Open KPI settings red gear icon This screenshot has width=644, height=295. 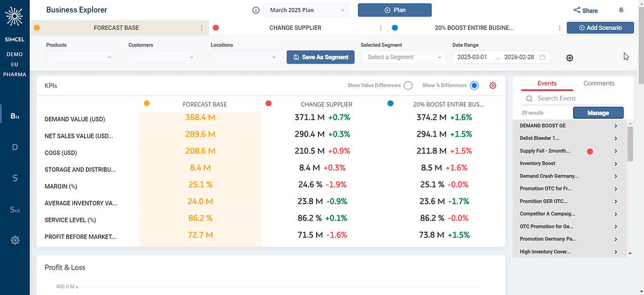(x=493, y=85)
